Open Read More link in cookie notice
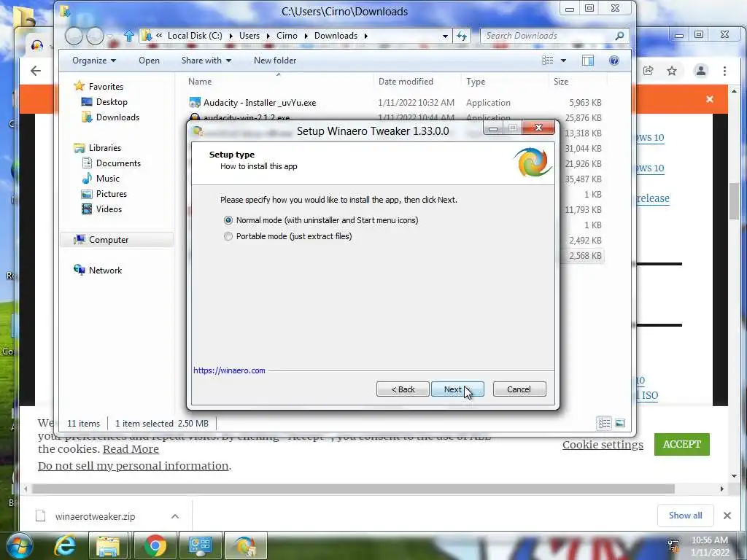This screenshot has width=747, height=560. pos(131,449)
